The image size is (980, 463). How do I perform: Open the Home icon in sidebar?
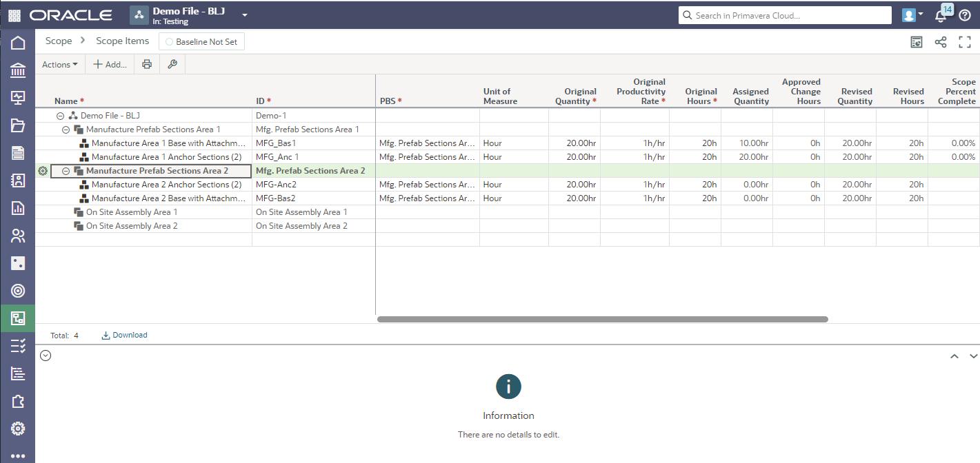tap(18, 43)
